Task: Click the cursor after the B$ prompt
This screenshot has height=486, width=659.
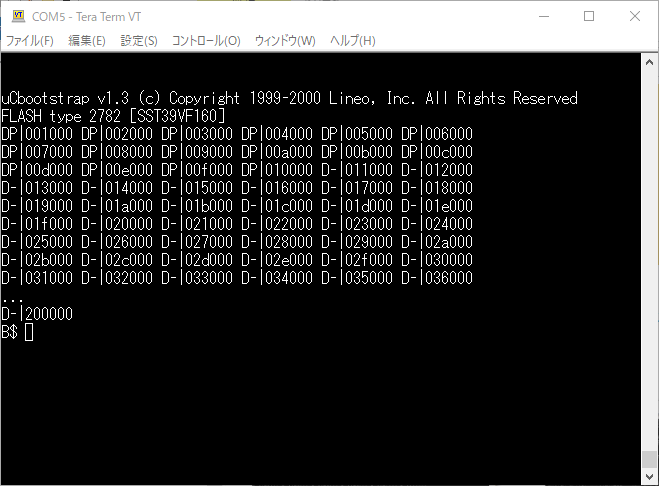Action: pyautogui.click(x=29, y=332)
